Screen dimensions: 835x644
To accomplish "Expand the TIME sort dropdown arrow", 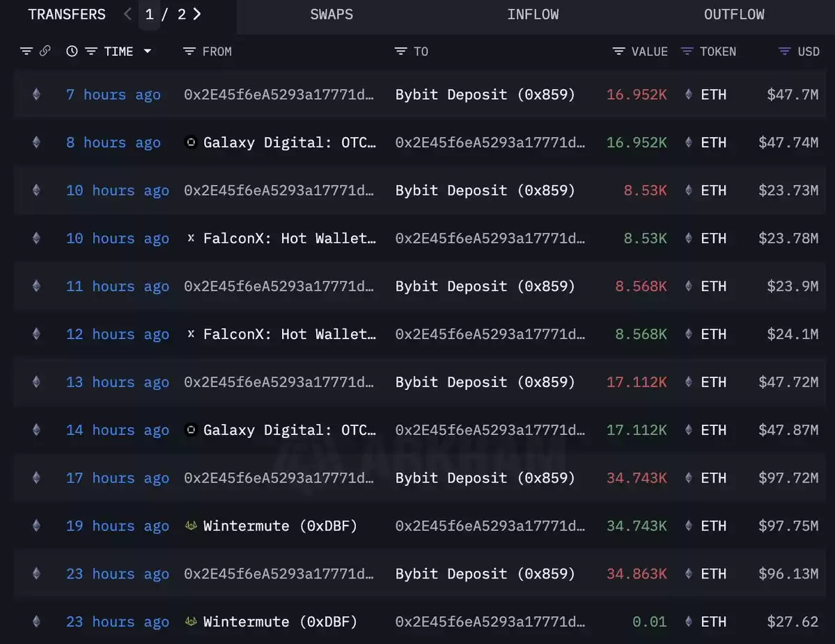I will (148, 51).
